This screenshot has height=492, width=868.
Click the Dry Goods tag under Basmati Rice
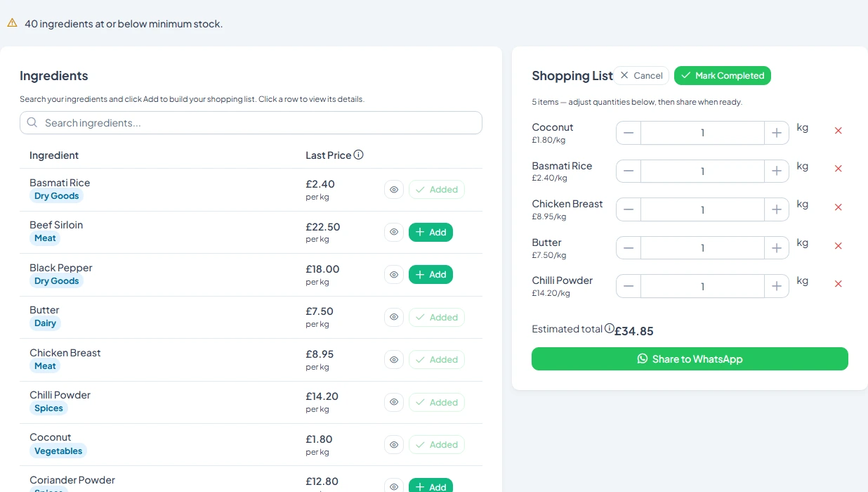click(x=56, y=196)
